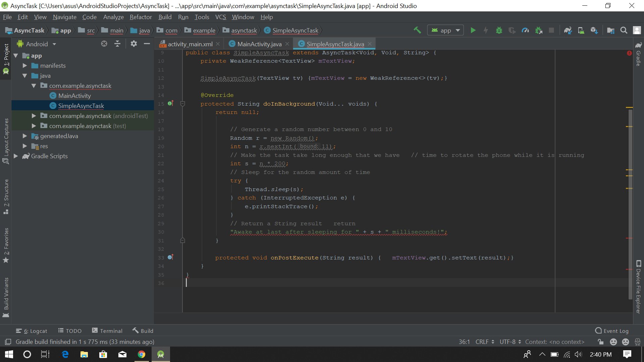Toggle the Logcat tool window
644x362 pixels.
(x=32, y=331)
